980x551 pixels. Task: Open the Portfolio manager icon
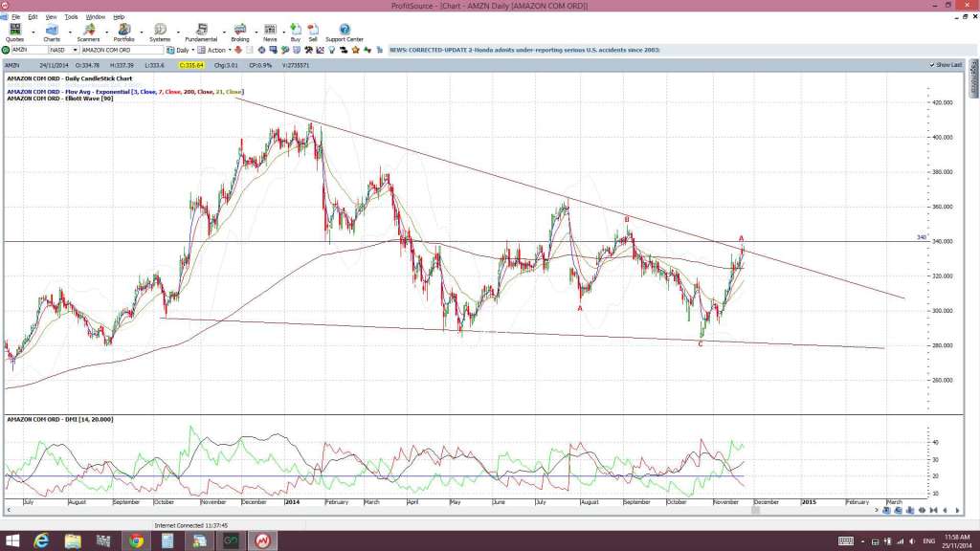(123, 33)
